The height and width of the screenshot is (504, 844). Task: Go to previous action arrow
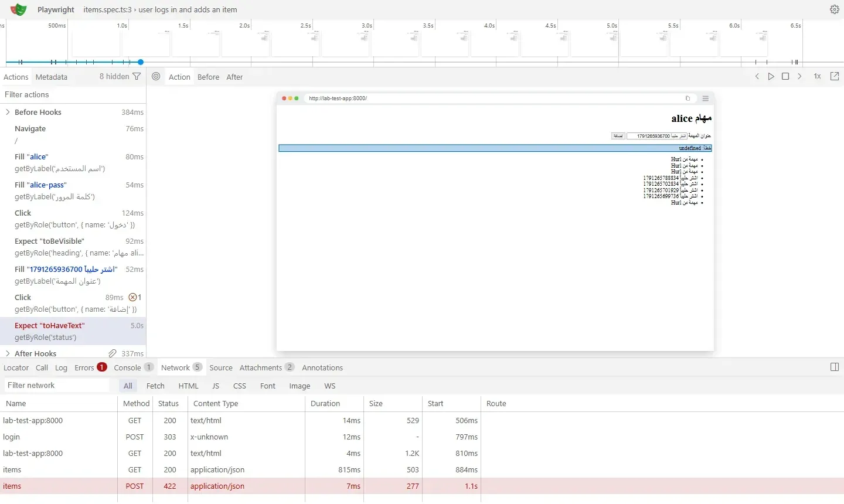coord(757,76)
